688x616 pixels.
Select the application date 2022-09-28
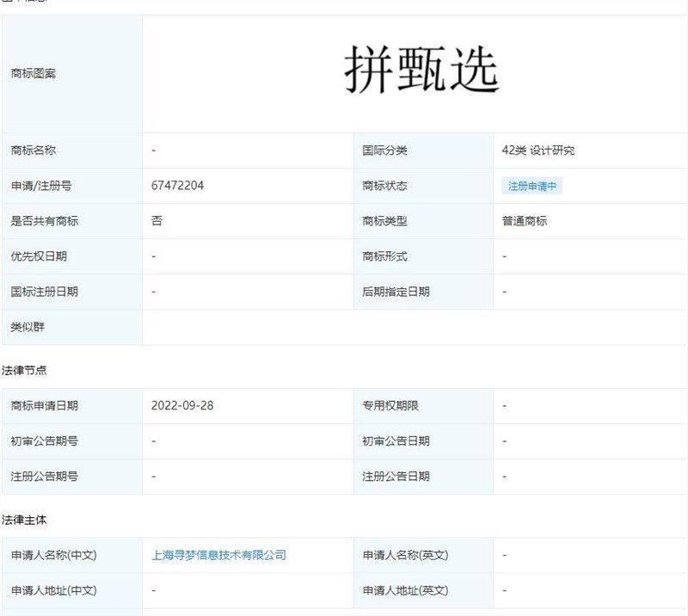coord(182,405)
